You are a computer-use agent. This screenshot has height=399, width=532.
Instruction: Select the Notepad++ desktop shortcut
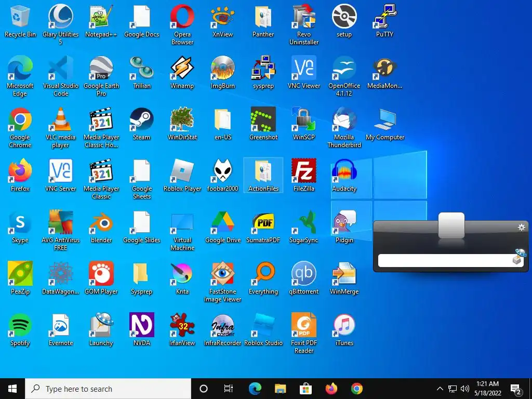click(101, 21)
